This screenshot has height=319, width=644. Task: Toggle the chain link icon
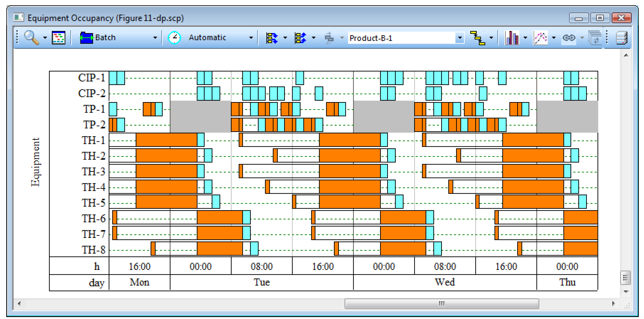(x=569, y=38)
